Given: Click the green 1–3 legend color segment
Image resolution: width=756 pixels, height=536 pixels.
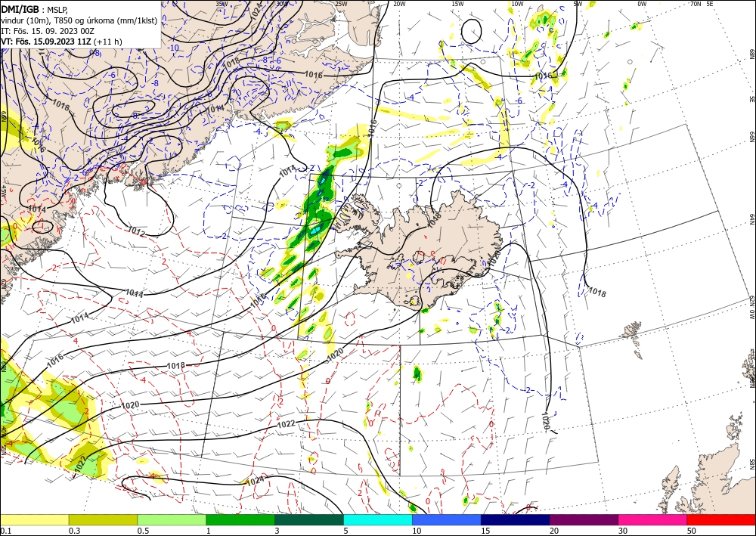Looking at the screenshot, I should coord(240,520).
